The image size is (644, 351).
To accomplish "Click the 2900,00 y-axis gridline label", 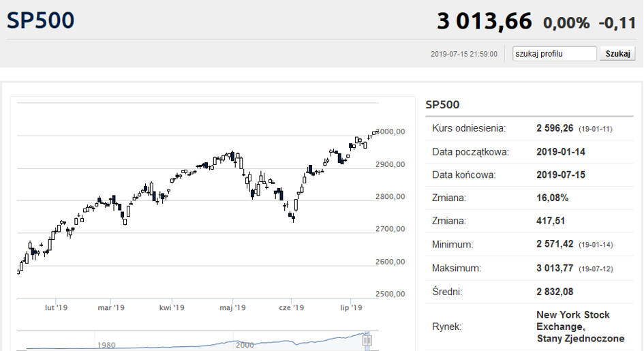I will point(390,164).
